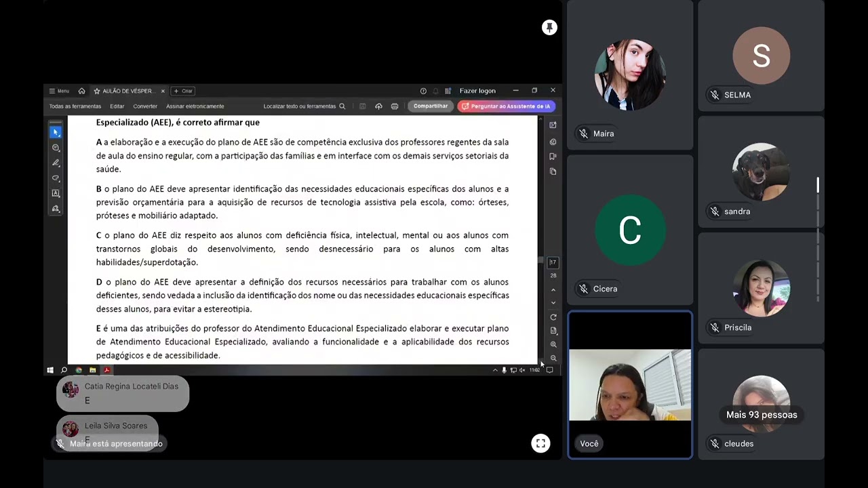Open the Acrobat apps grid icon
868x488 pixels.
448,91
